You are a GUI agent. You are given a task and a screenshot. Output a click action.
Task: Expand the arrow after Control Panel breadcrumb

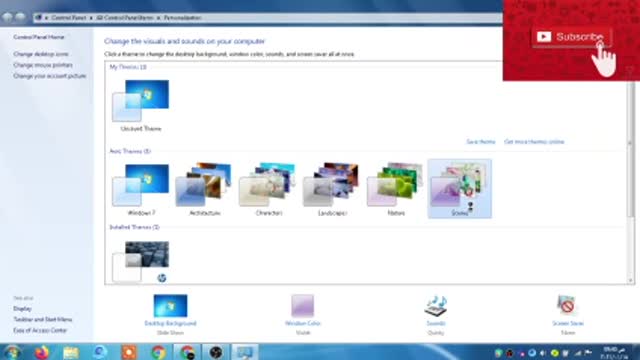pos(91,18)
